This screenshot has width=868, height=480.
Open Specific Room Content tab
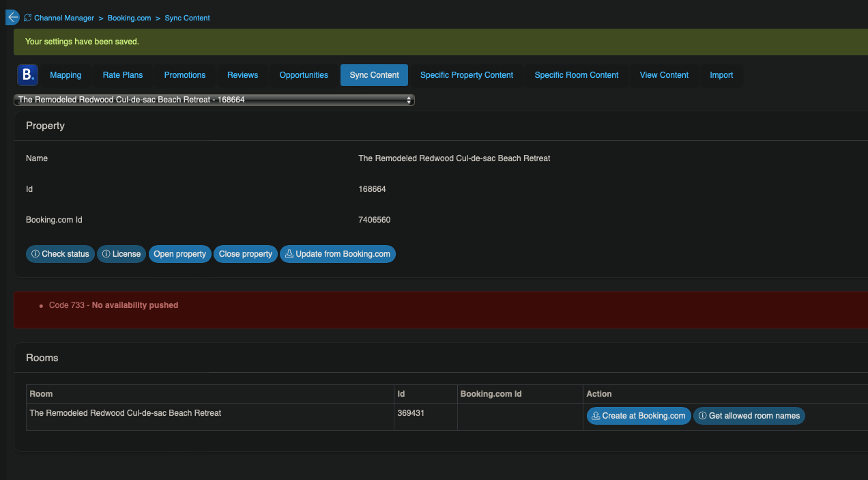[577, 75]
